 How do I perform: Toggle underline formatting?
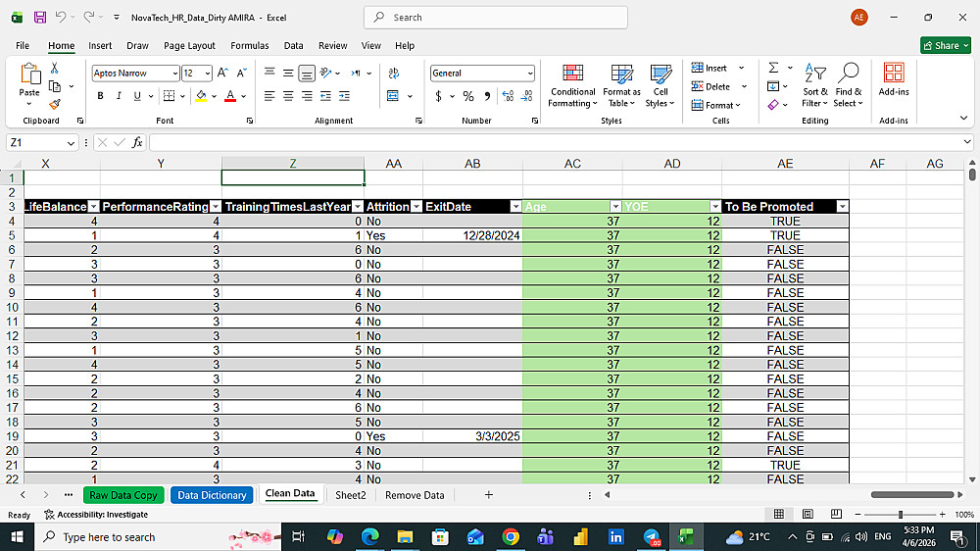coord(137,96)
